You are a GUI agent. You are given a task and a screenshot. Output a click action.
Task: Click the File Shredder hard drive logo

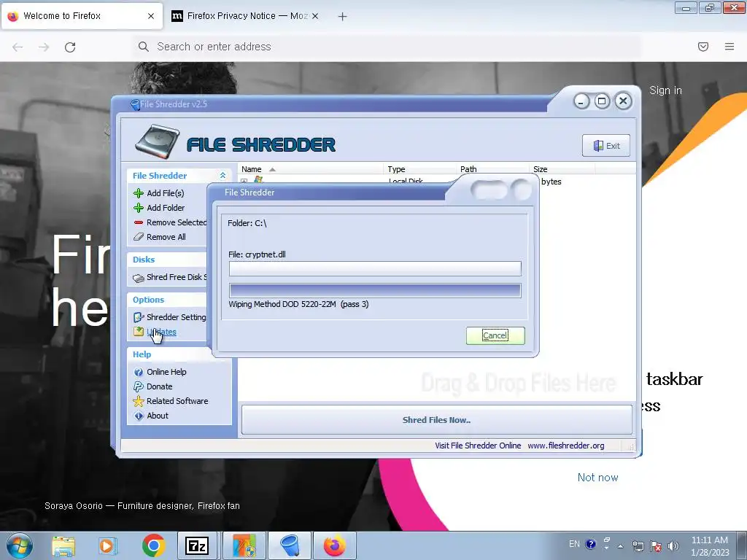tap(158, 141)
